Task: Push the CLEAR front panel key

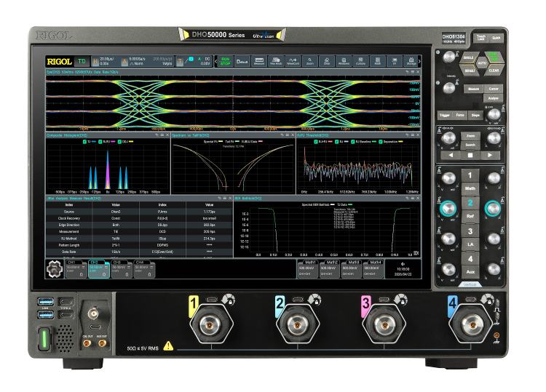Action: [494, 71]
